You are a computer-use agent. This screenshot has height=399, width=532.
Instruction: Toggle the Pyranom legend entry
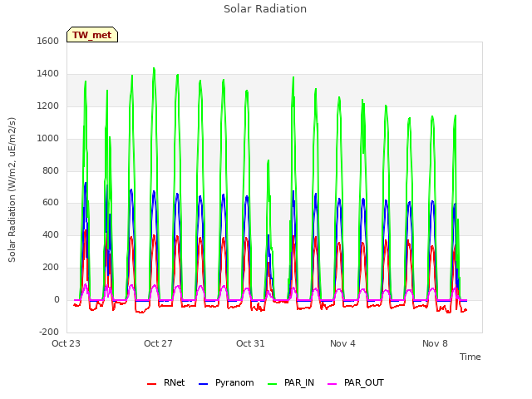pos(226,382)
